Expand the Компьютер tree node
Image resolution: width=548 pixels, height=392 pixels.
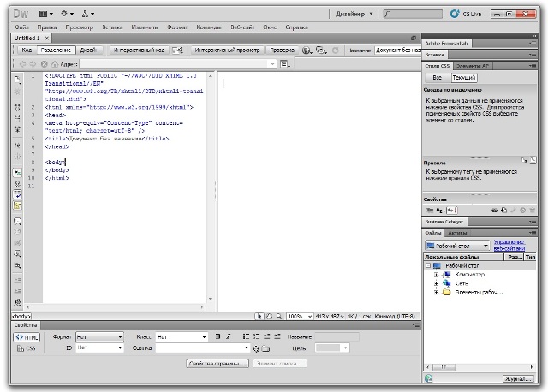pos(436,275)
